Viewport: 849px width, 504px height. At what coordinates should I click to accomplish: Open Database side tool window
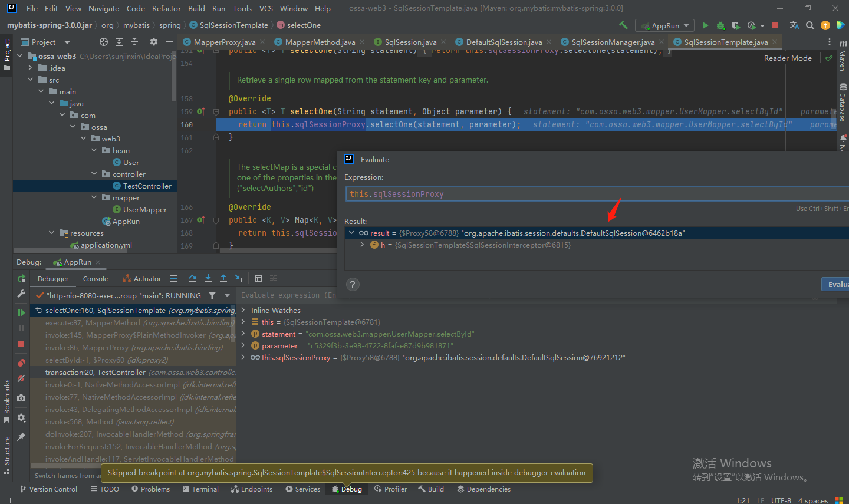[843, 103]
